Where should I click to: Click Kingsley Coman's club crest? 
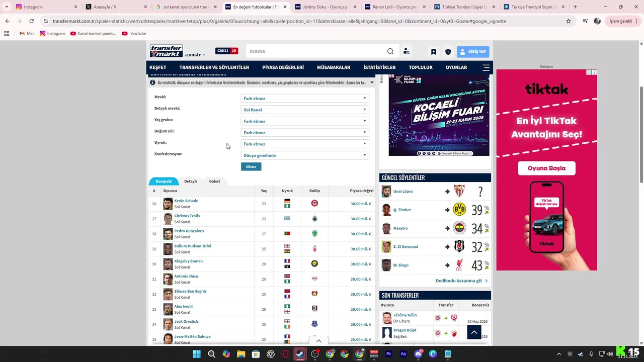click(x=314, y=264)
